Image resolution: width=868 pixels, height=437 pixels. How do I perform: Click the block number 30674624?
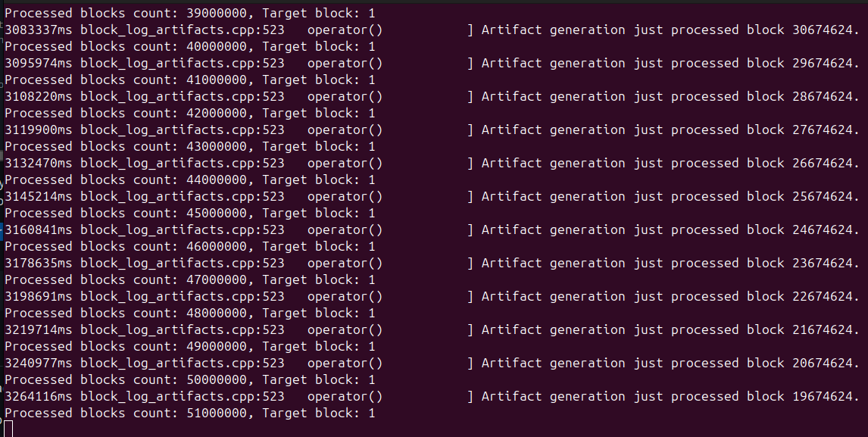tap(822, 30)
